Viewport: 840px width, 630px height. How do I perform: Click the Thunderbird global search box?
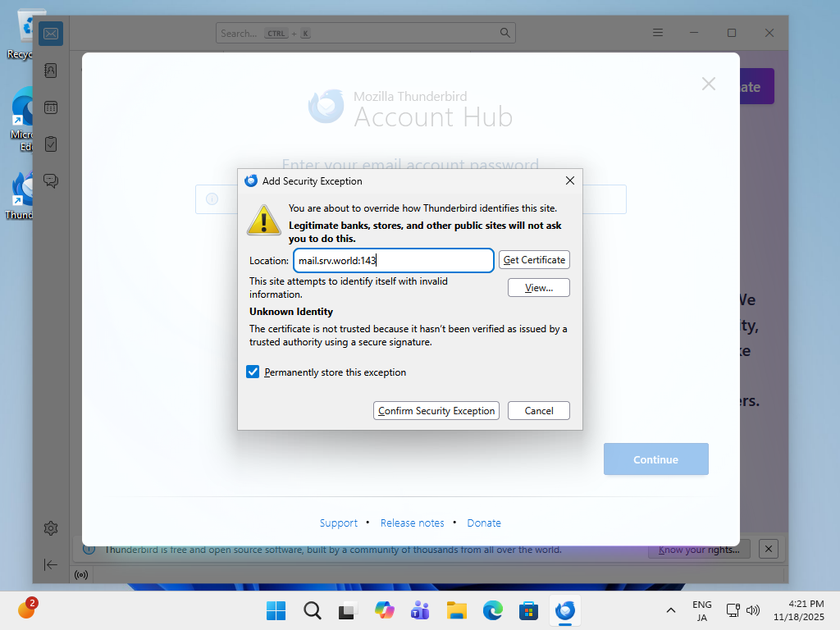365,33
